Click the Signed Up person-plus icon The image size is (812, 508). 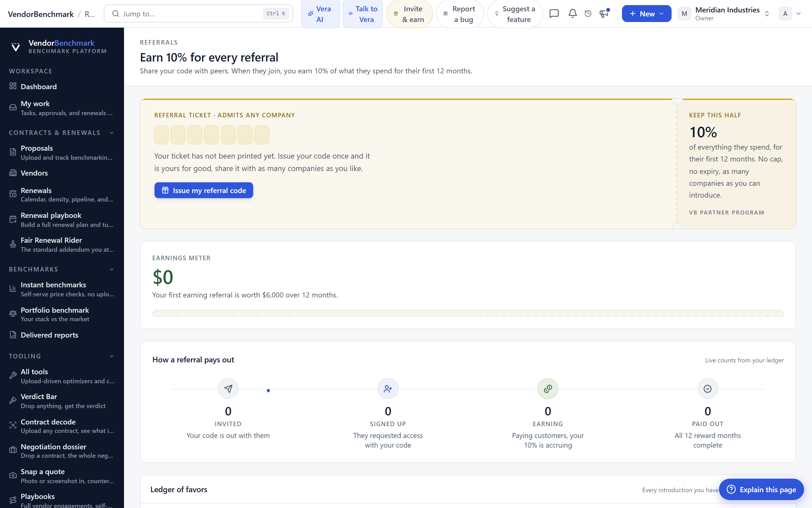pyautogui.click(x=388, y=389)
